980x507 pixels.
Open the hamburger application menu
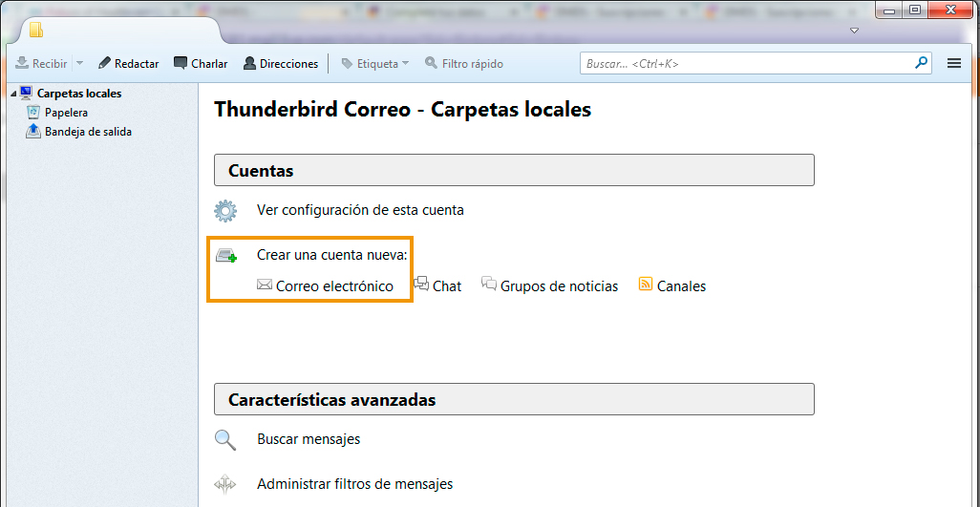point(954,63)
